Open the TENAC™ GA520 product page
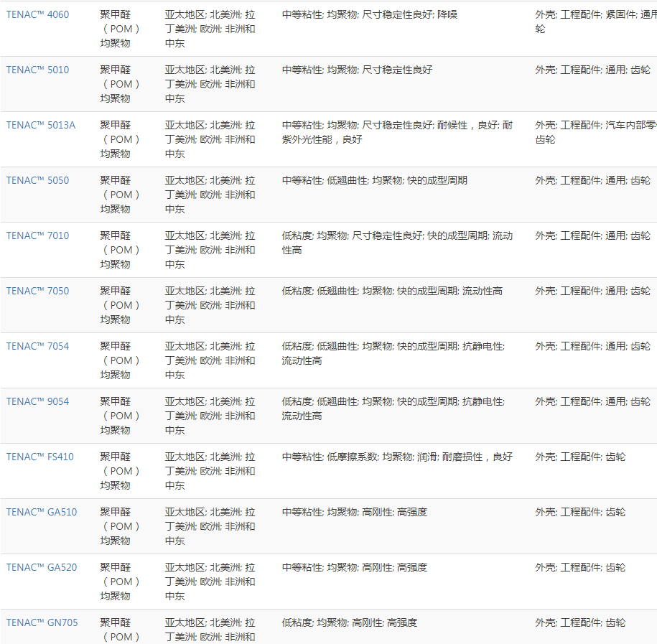 coord(42,567)
